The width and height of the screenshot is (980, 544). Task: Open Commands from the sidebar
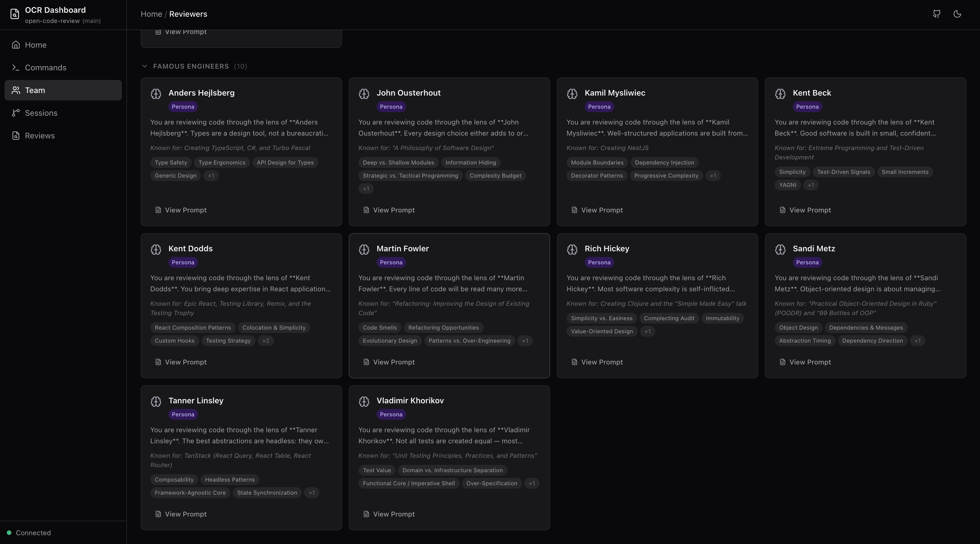click(45, 68)
